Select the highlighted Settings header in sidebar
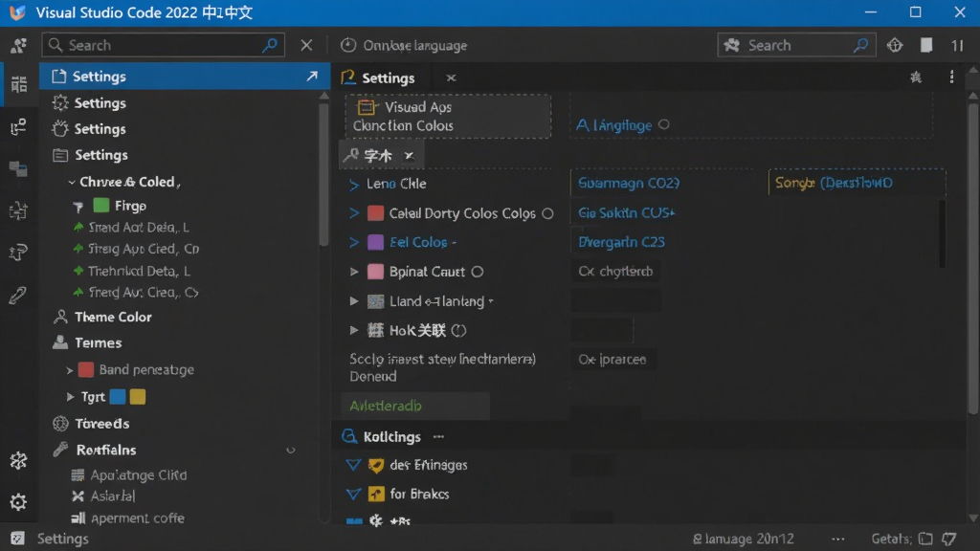 (x=185, y=77)
